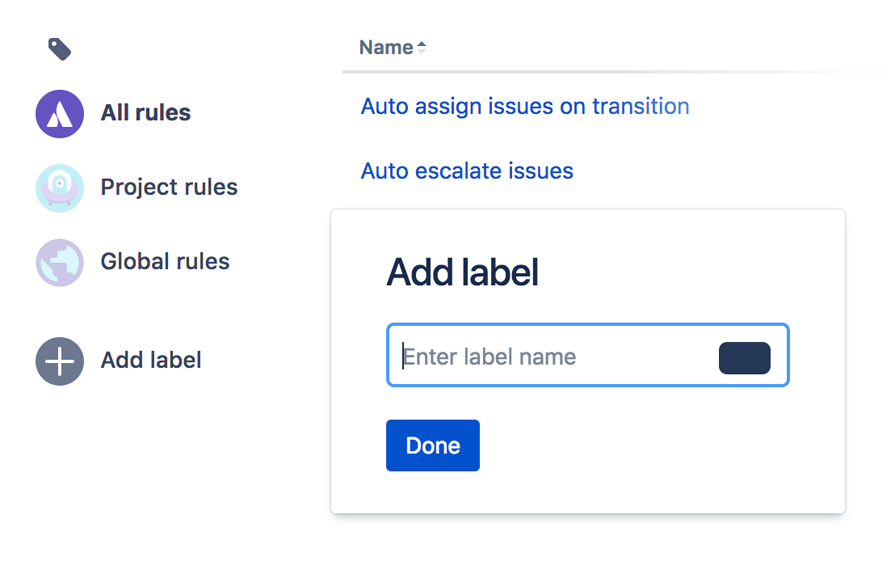Click the tag icon above the sidebar
The width and height of the screenshot is (895, 572).
(59, 49)
